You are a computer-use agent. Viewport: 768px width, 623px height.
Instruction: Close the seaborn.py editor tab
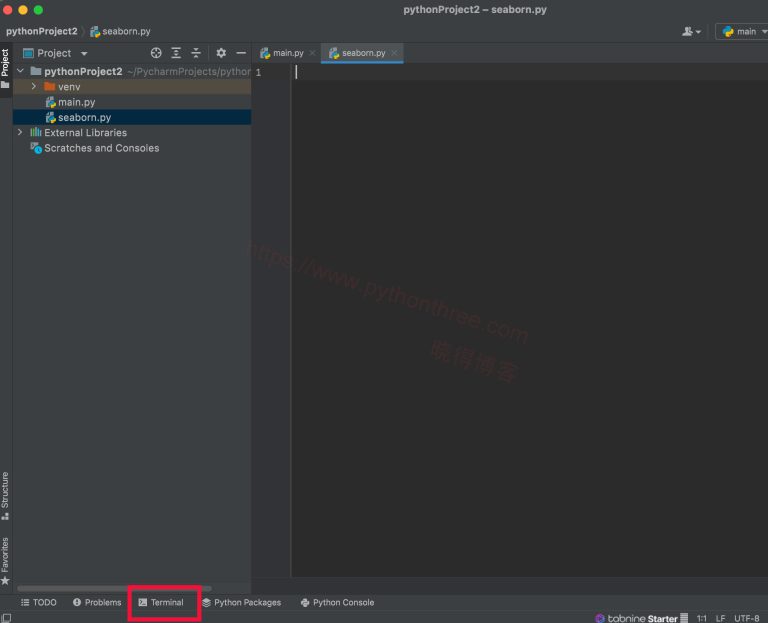pos(395,53)
